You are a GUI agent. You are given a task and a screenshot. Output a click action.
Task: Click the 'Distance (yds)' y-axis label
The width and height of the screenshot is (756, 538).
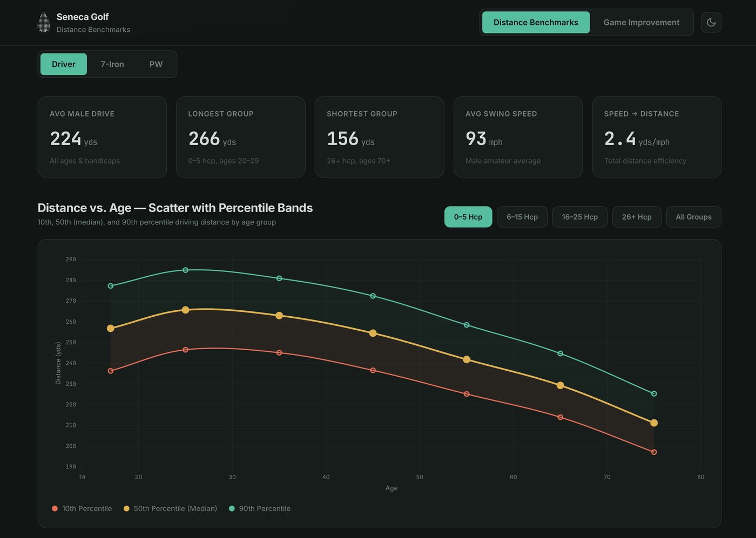pyautogui.click(x=58, y=363)
